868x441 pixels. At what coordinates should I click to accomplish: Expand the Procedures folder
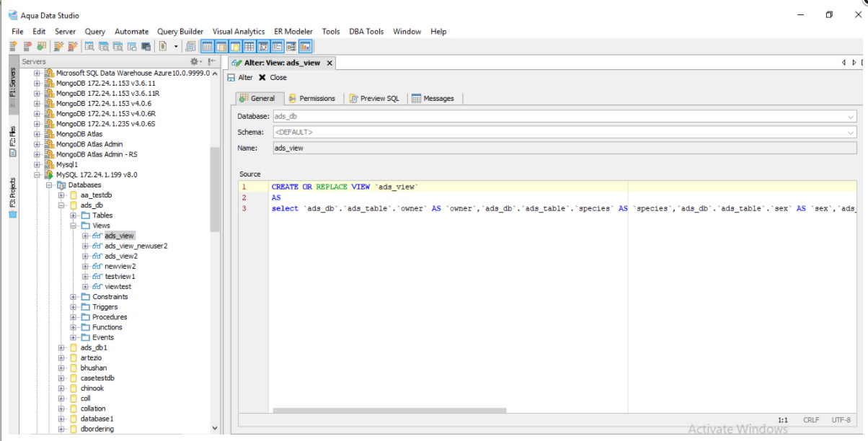[74, 317]
